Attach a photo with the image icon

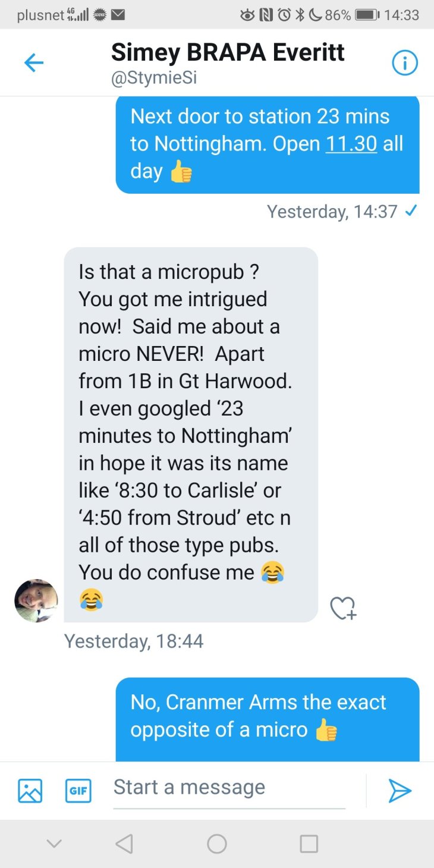[x=30, y=790]
